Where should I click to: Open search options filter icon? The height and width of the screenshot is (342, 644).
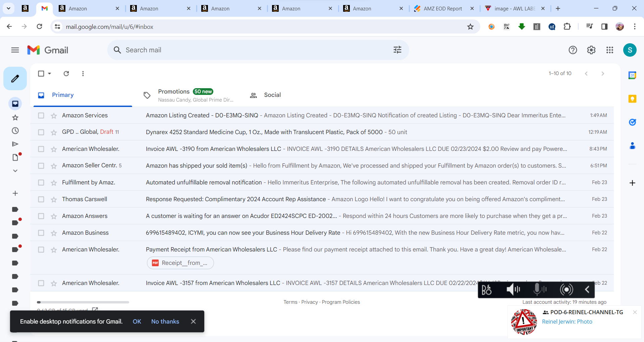397,50
